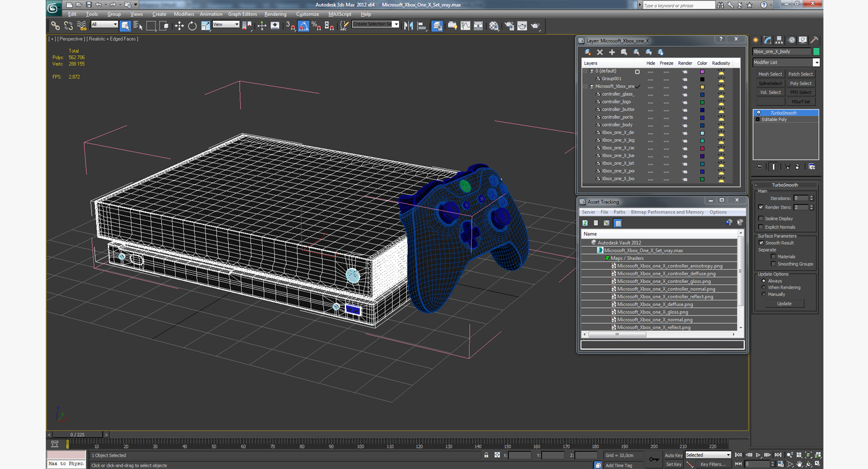Expand the Editable Poly stack entry
The image size is (868, 469).
(758, 120)
